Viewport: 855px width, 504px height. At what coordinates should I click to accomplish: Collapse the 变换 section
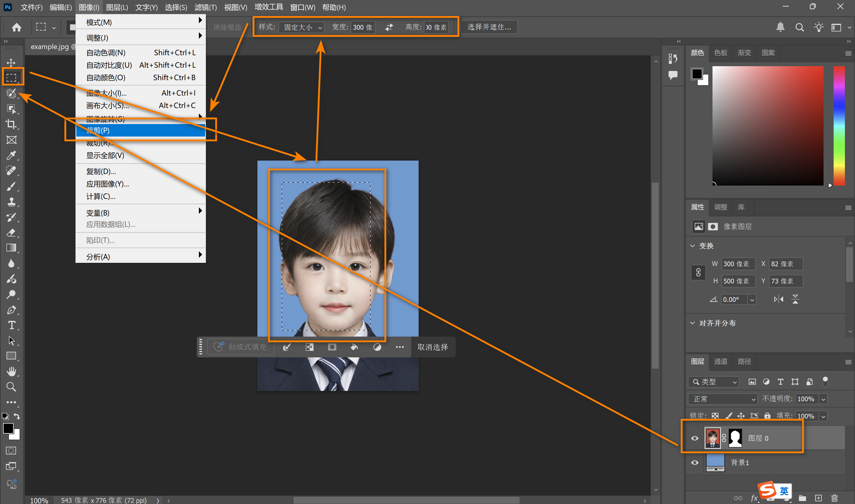tap(693, 245)
